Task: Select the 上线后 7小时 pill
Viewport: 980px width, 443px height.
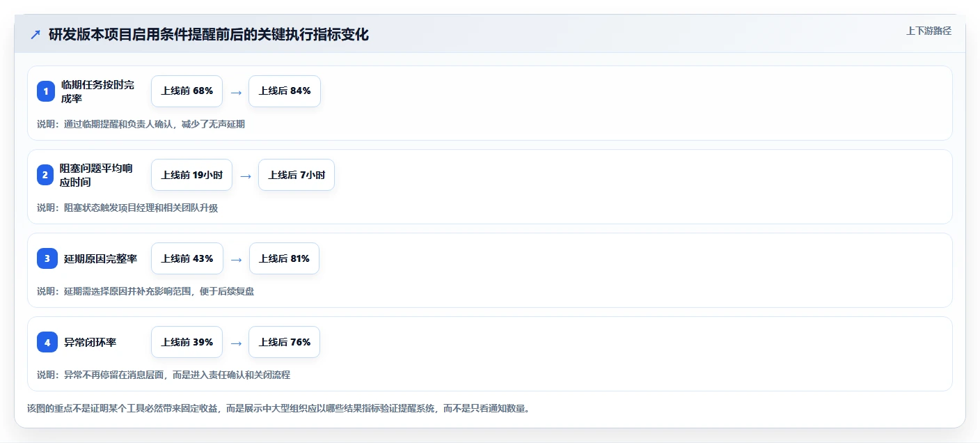Action: (x=297, y=175)
